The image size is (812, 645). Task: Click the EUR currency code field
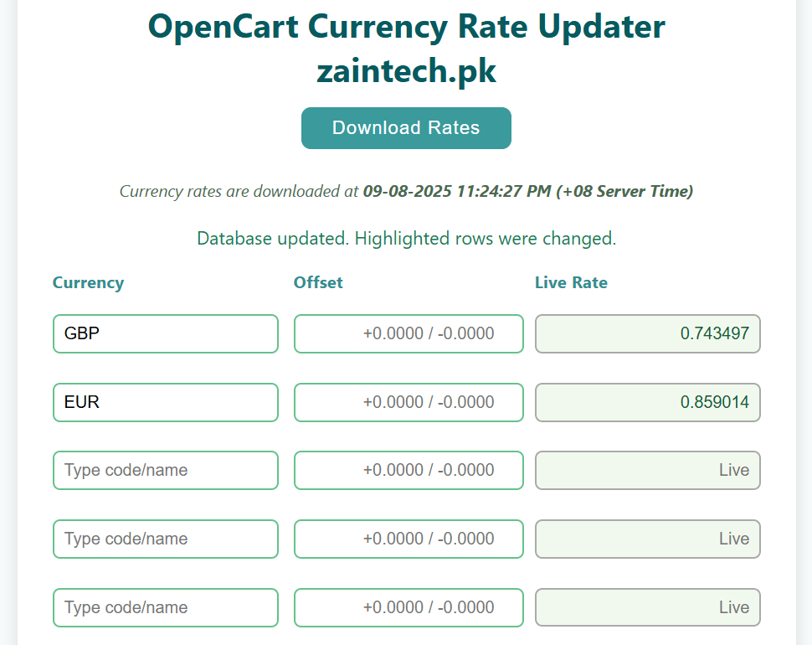pos(165,402)
